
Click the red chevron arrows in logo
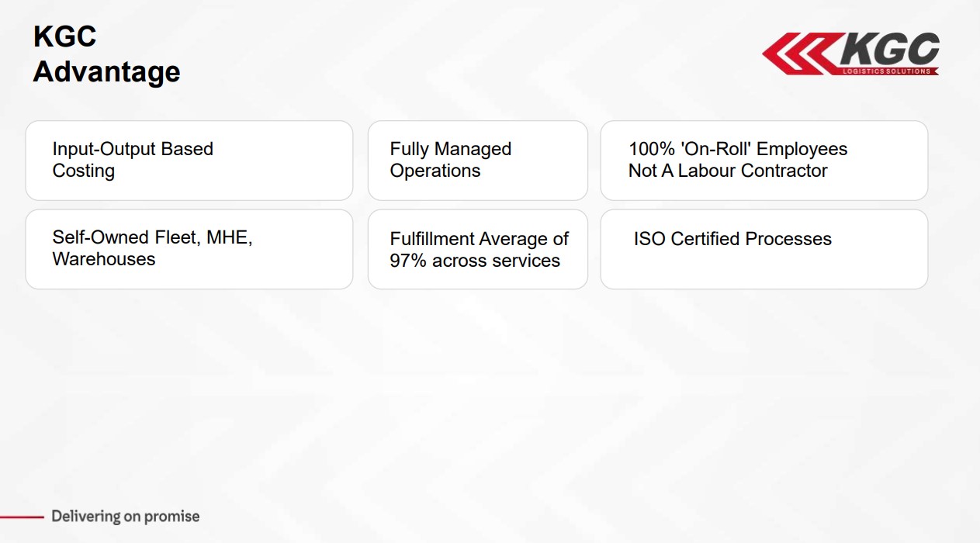[799, 54]
